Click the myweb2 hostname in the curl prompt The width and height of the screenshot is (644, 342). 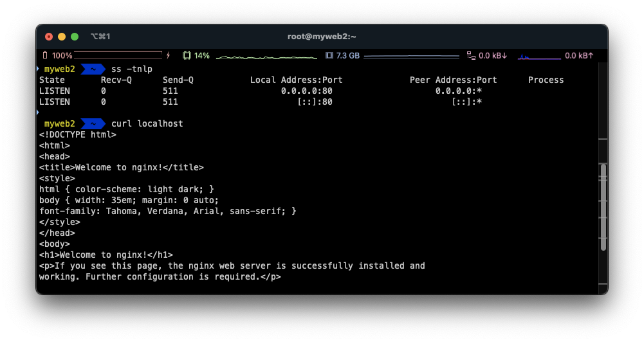tap(60, 123)
